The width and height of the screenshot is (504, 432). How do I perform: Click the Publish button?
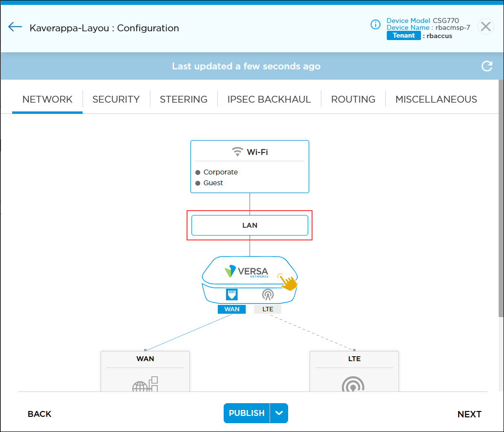coord(247,413)
